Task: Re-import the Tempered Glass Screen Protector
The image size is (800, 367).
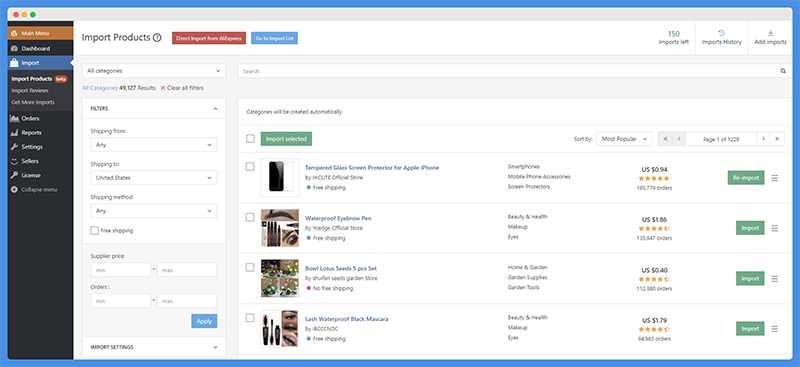Action: click(746, 178)
